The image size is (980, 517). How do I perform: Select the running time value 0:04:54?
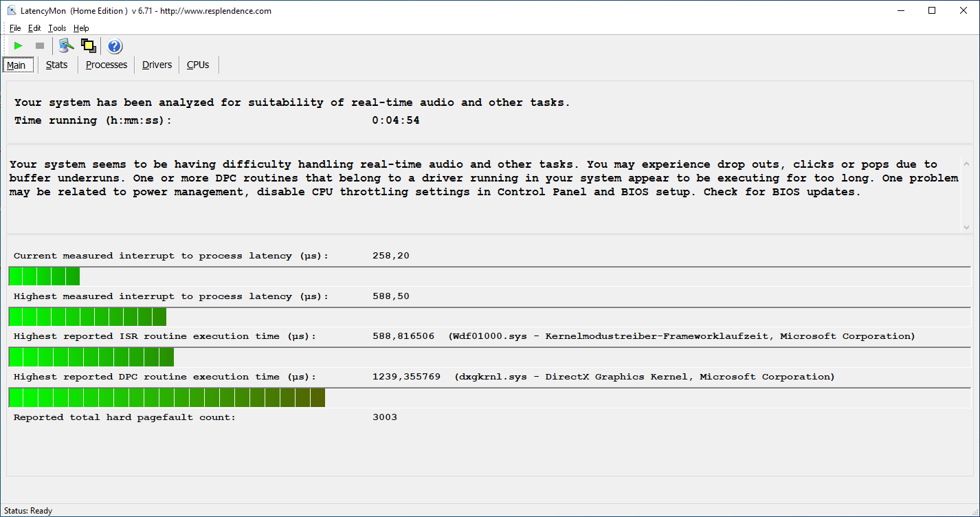pyautogui.click(x=396, y=120)
